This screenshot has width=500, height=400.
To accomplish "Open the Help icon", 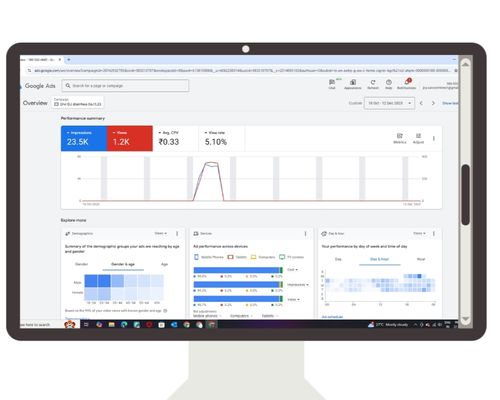I will click(389, 84).
